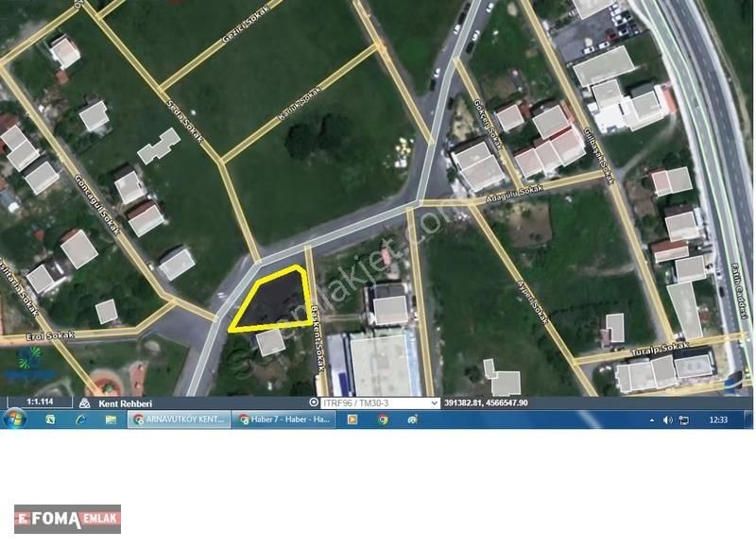Click the media player taskbar icon
Screen dimensions: 756x548
pos(352,420)
